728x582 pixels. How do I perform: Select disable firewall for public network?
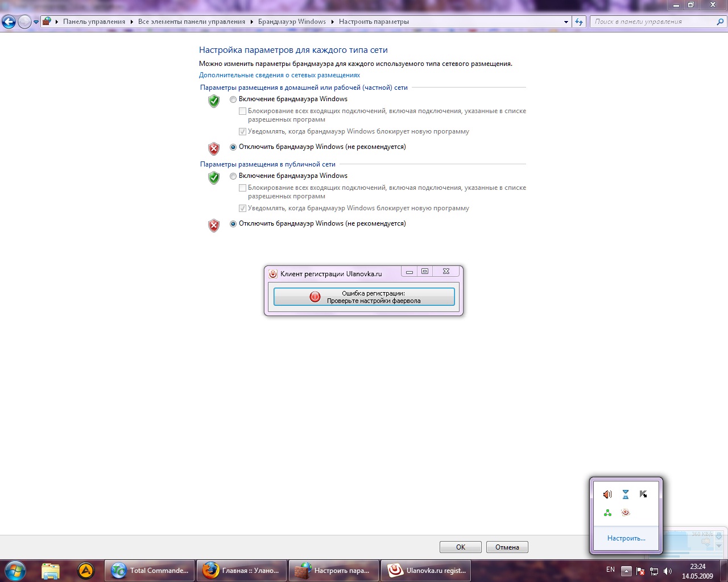(x=233, y=224)
